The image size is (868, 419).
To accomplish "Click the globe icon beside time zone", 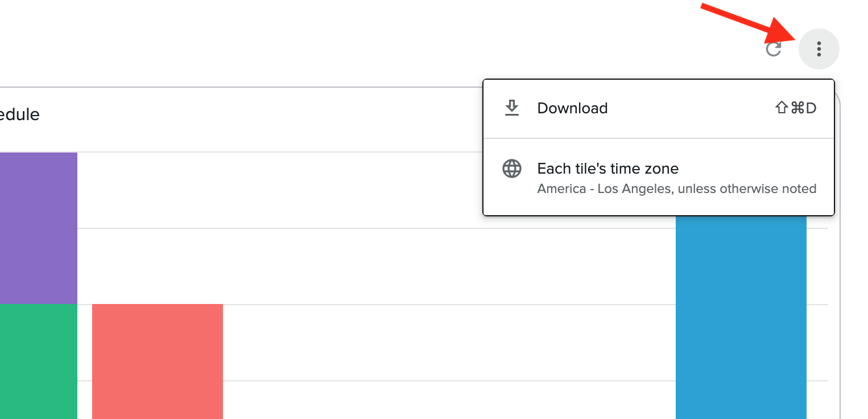I will tap(512, 169).
